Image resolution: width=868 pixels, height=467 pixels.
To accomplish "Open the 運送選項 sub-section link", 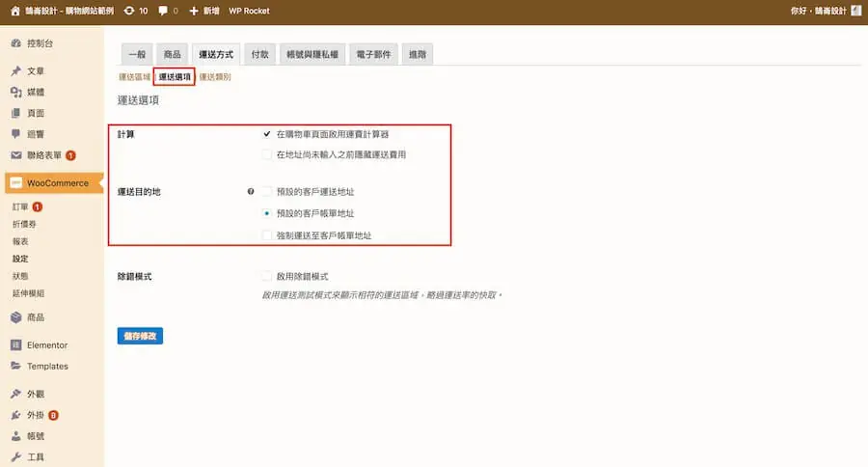I will (x=175, y=77).
